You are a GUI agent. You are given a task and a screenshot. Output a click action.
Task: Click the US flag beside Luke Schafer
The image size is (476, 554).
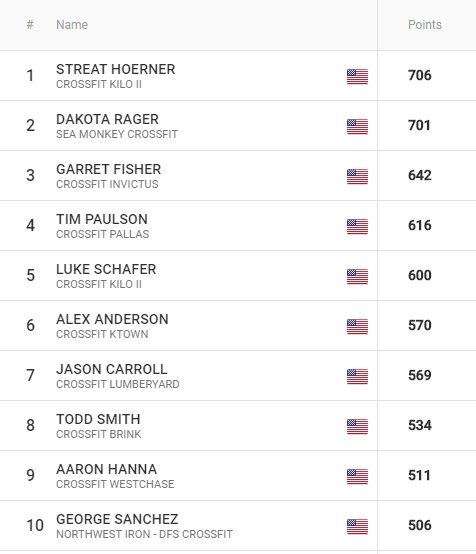click(357, 276)
